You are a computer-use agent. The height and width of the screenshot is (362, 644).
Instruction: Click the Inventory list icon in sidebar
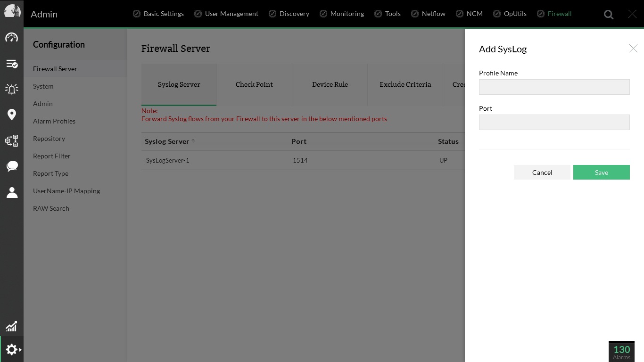coord(12,64)
